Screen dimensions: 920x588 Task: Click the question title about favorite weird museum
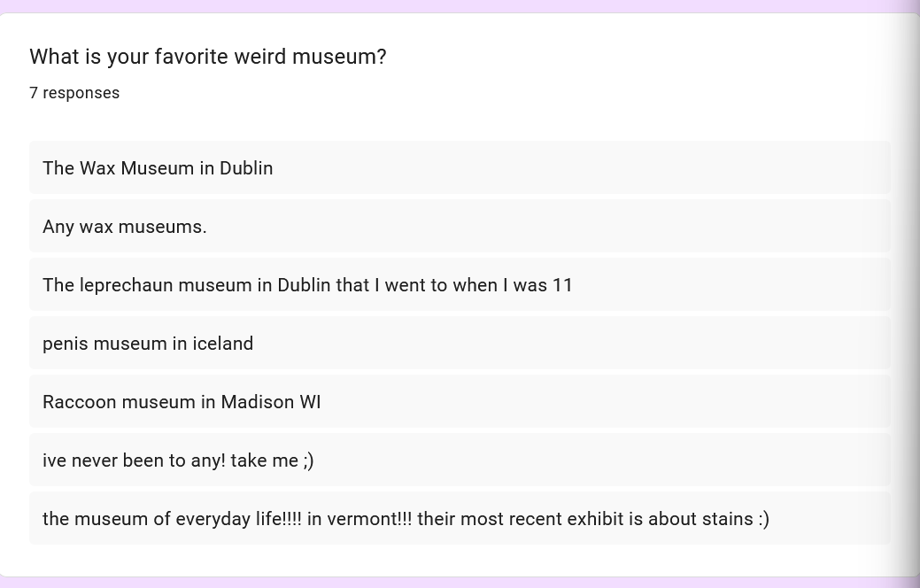coord(207,57)
